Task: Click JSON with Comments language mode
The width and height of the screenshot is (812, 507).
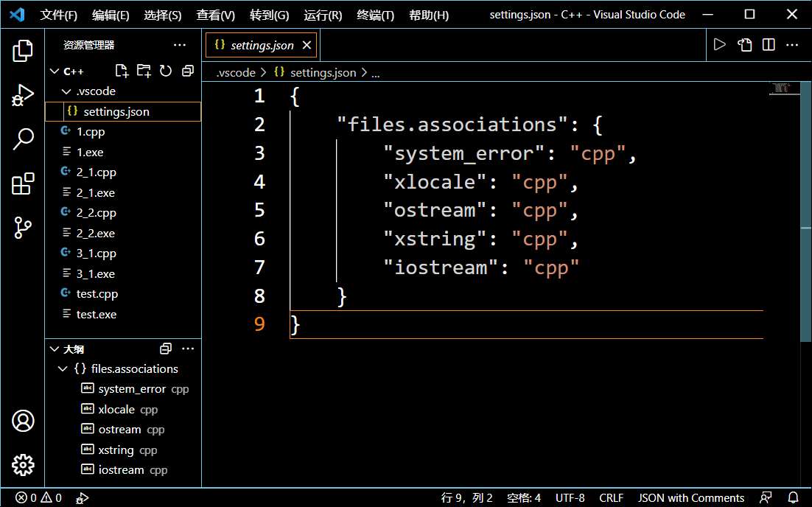Action: [690, 497]
